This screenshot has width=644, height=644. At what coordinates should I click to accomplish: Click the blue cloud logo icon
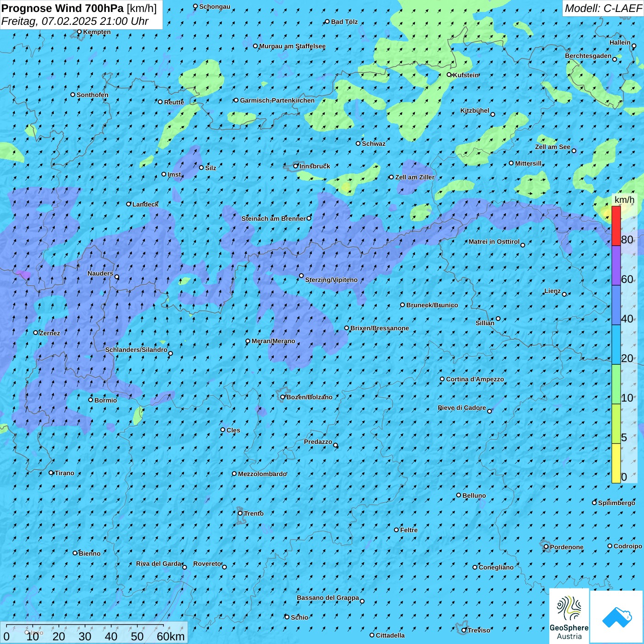tap(616, 617)
